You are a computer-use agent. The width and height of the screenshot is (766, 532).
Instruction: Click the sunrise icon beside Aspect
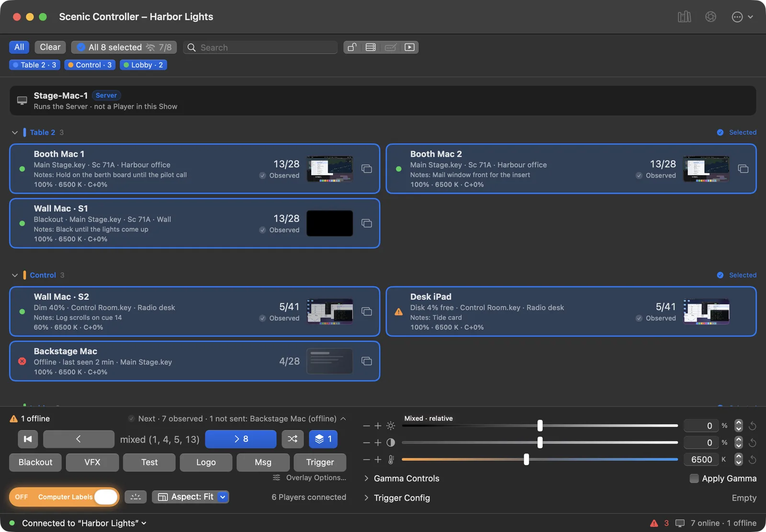click(x=135, y=497)
